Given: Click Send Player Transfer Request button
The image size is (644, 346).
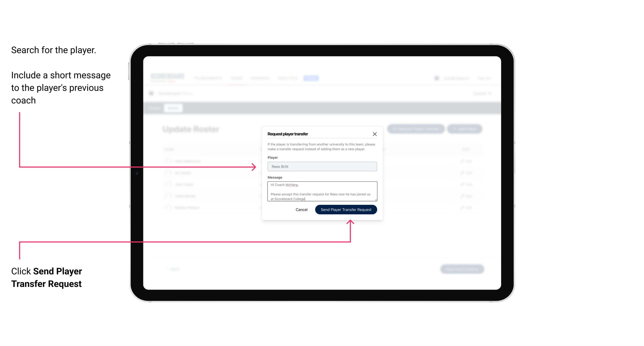Looking at the screenshot, I should tap(346, 209).
